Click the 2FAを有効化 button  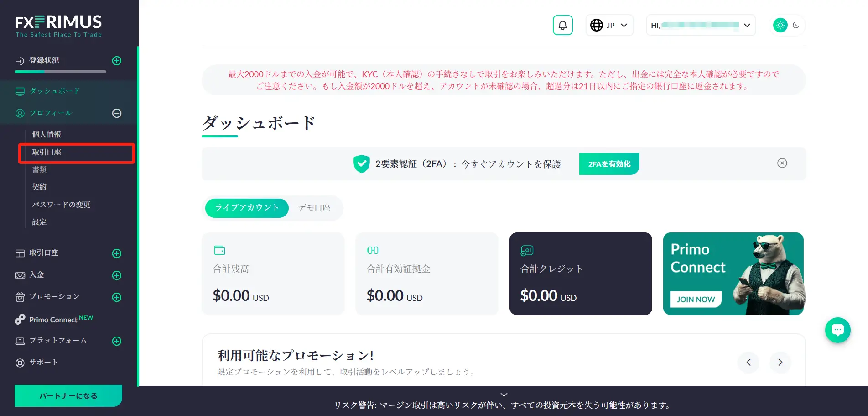609,164
